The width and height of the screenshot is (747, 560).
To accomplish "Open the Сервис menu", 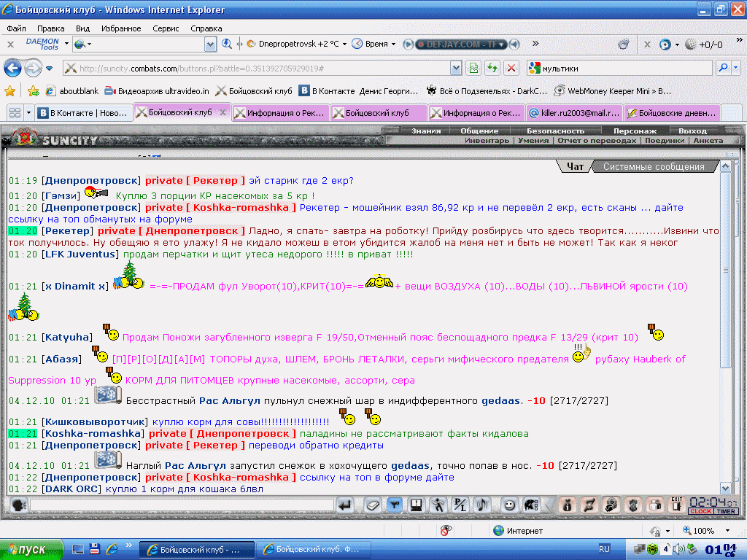I will pyautogui.click(x=166, y=28).
